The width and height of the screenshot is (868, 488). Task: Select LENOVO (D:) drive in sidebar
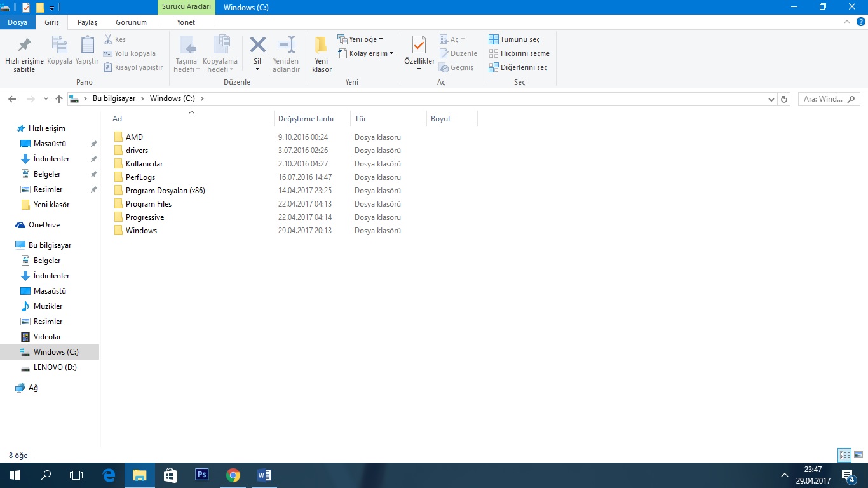coord(55,367)
